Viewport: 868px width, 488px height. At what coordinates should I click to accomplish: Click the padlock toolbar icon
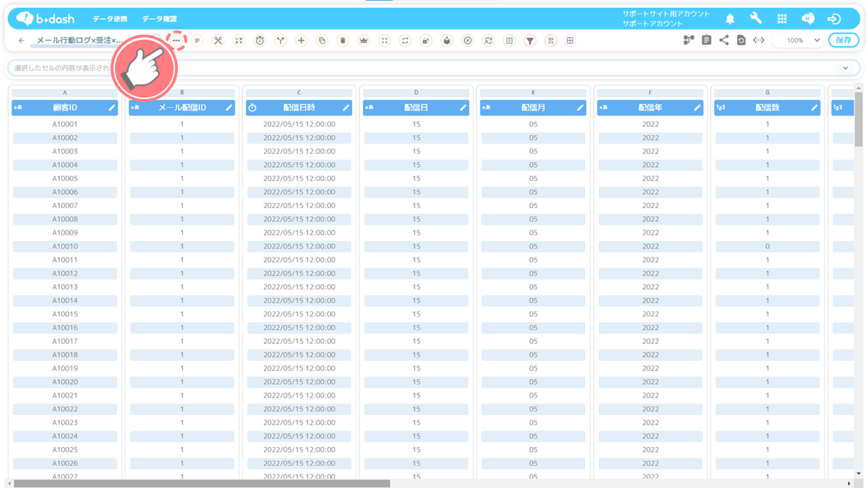tap(426, 41)
